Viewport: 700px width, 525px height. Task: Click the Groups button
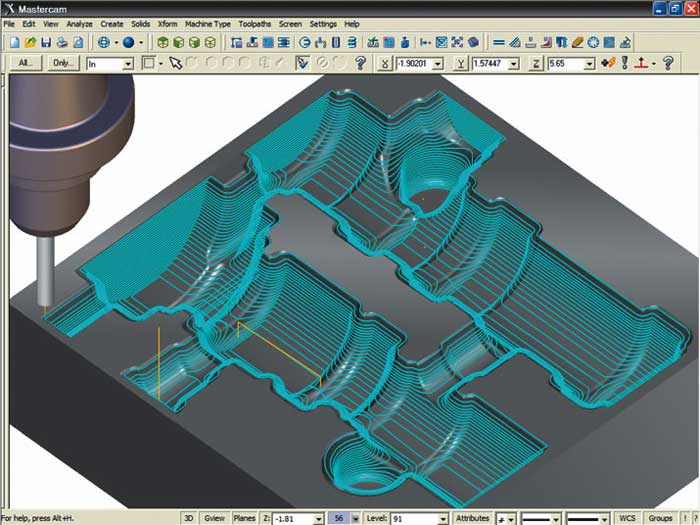[x=661, y=518]
